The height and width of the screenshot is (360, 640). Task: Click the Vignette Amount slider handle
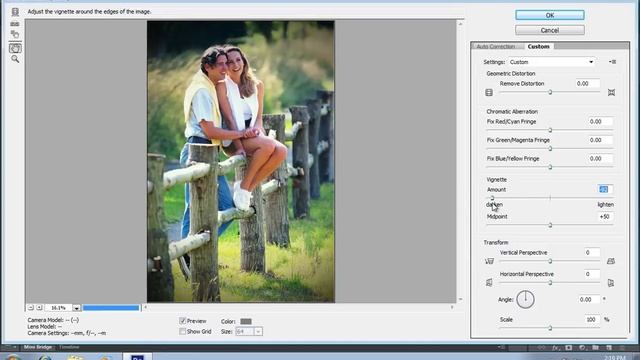[492, 198]
